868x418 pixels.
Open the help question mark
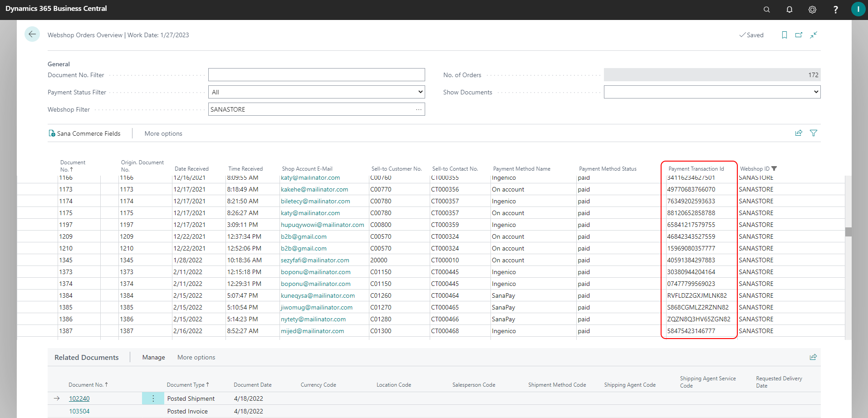[835, 10]
